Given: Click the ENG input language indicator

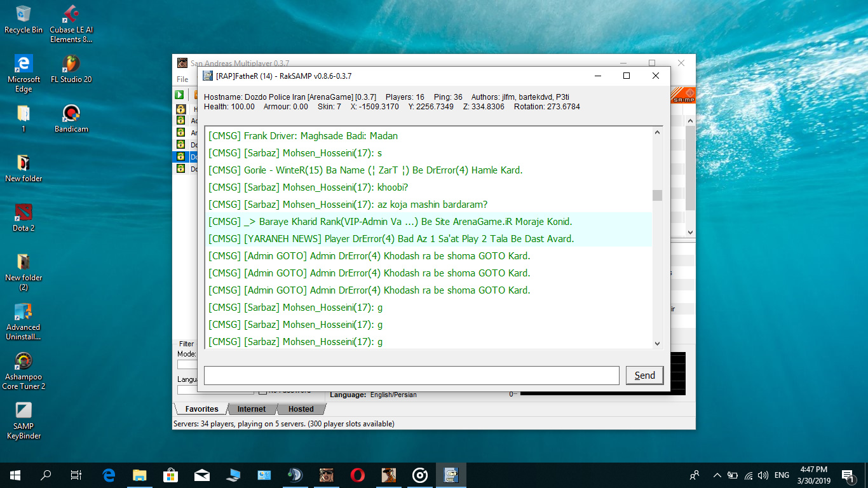Looking at the screenshot, I should tap(782, 475).
